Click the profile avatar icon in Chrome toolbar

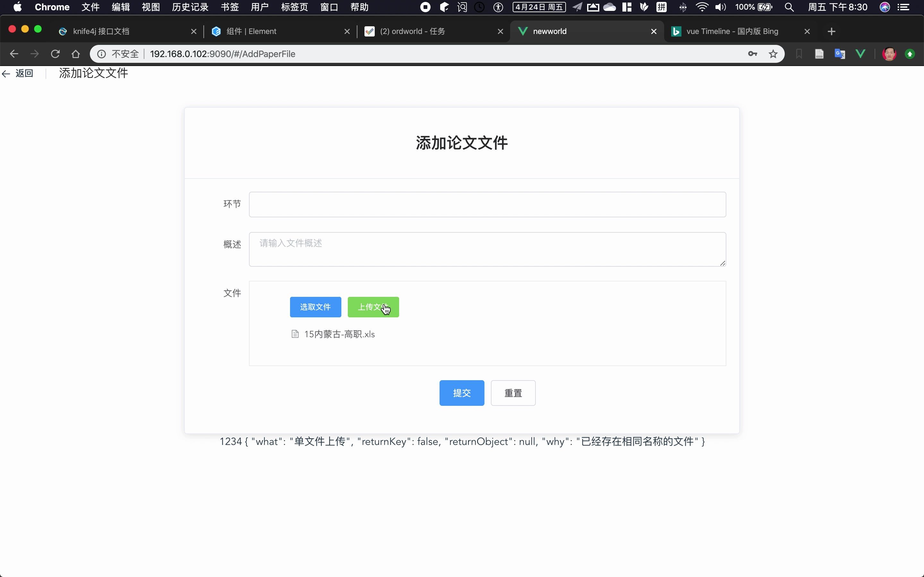(889, 54)
